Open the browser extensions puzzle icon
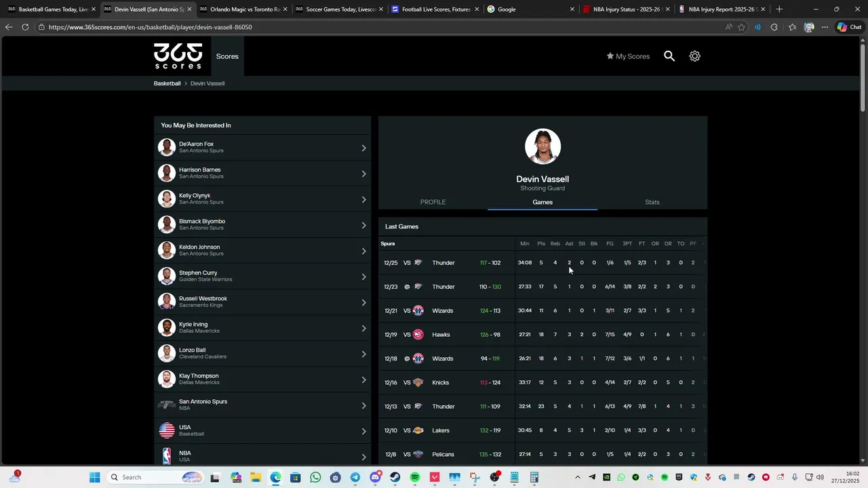 point(774,27)
